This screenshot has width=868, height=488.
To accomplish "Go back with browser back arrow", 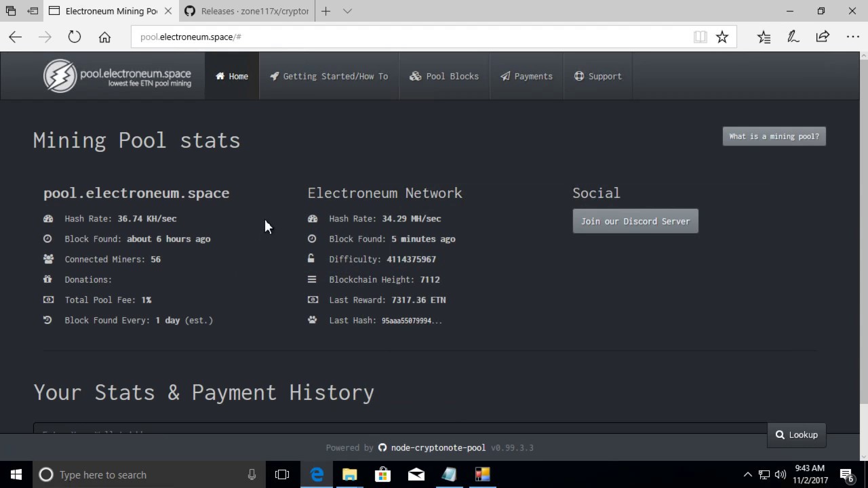I will point(16,37).
